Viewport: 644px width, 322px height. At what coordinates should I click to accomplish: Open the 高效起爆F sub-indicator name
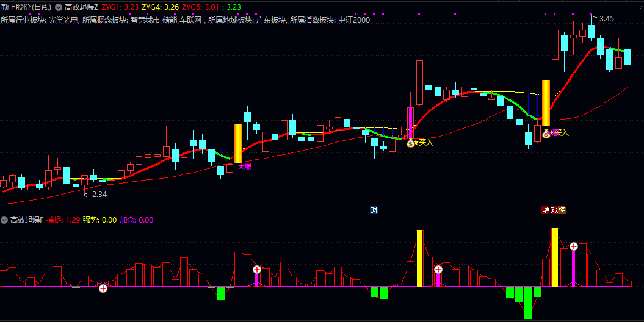[x=27, y=220]
